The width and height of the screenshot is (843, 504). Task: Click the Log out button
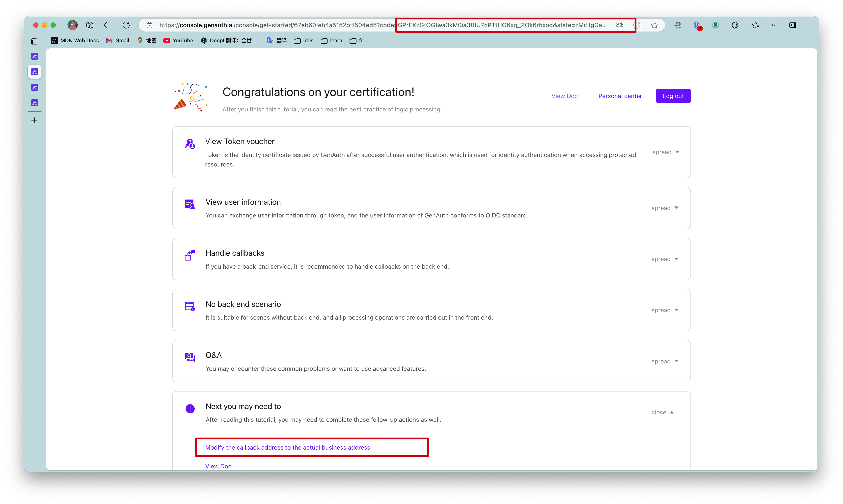[x=673, y=96]
